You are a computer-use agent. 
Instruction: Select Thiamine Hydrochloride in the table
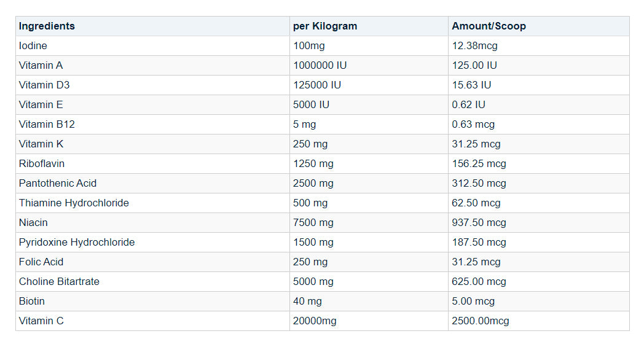pyautogui.click(x=74, y=203)
